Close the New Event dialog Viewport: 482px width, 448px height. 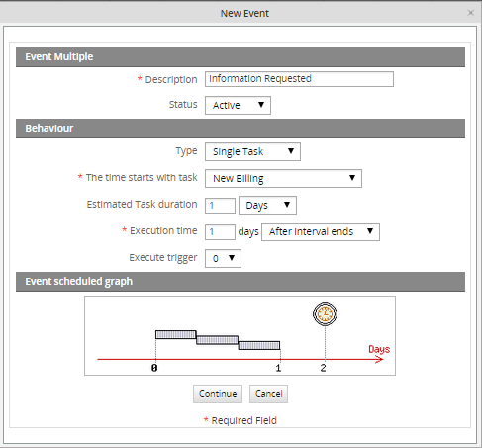tap(471, 13)
